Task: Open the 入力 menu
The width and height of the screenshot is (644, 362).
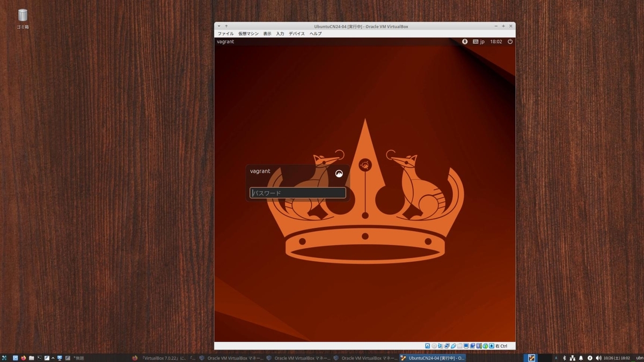Action: pyautogui.click(x=280, y=33)
